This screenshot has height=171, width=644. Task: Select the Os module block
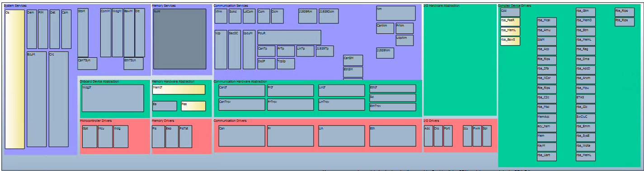pos(14,79)
